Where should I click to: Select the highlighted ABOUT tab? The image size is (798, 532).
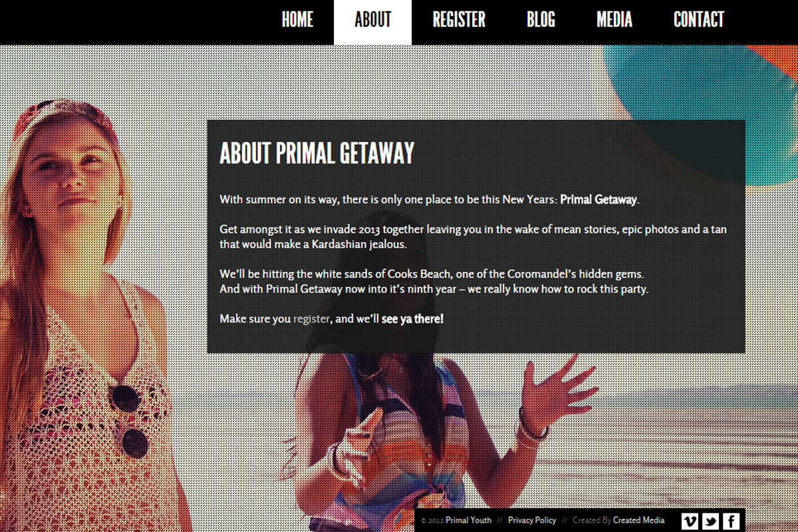pos(373,22)
